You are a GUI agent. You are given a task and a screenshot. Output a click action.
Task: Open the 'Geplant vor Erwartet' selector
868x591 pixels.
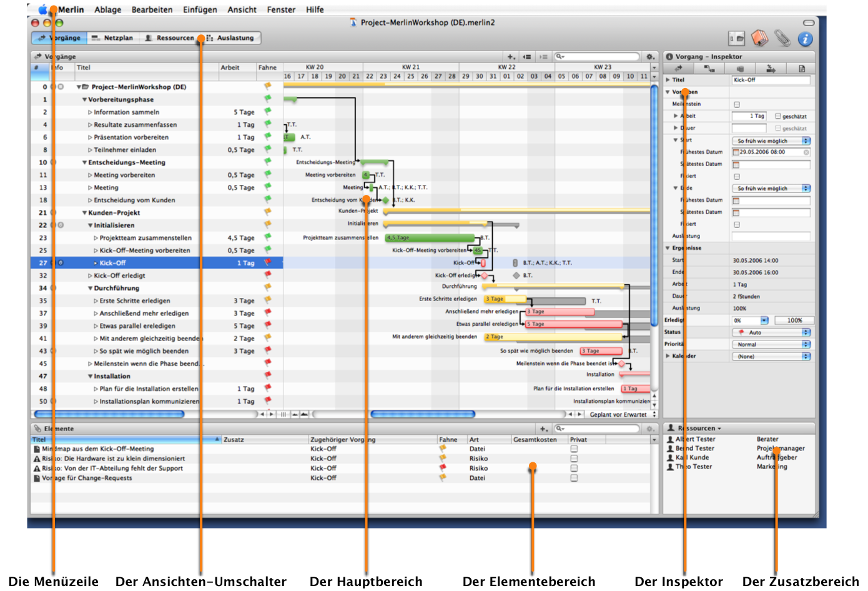pos(623,414)
